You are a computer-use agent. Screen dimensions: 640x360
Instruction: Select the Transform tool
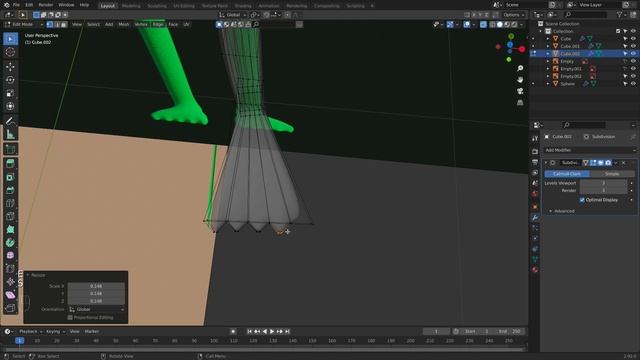(10, 106)
